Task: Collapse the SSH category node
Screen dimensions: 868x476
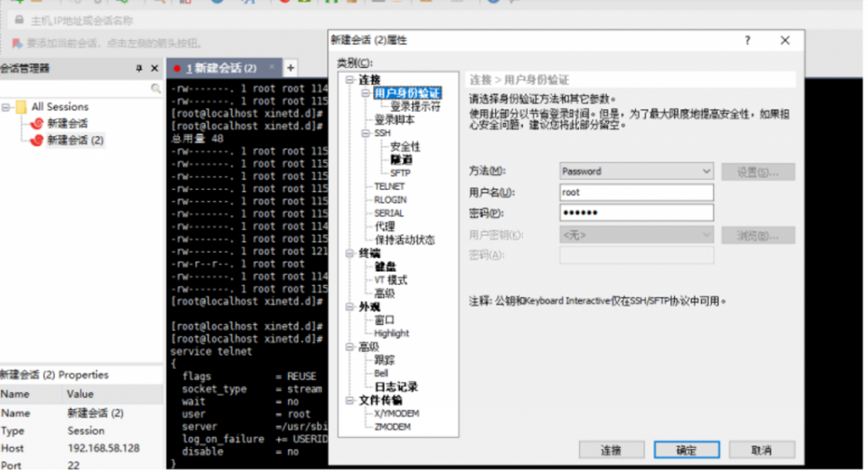Action: [x=365, y=133]
